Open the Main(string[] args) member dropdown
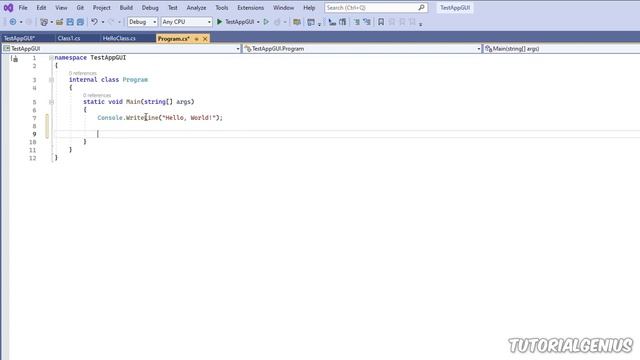640x360 pixels. pos(562,49)
